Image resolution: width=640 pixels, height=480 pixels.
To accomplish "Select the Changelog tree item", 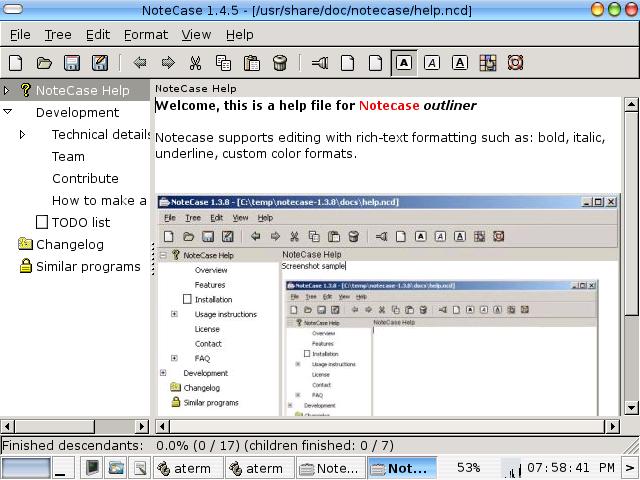I will (70, 244).
